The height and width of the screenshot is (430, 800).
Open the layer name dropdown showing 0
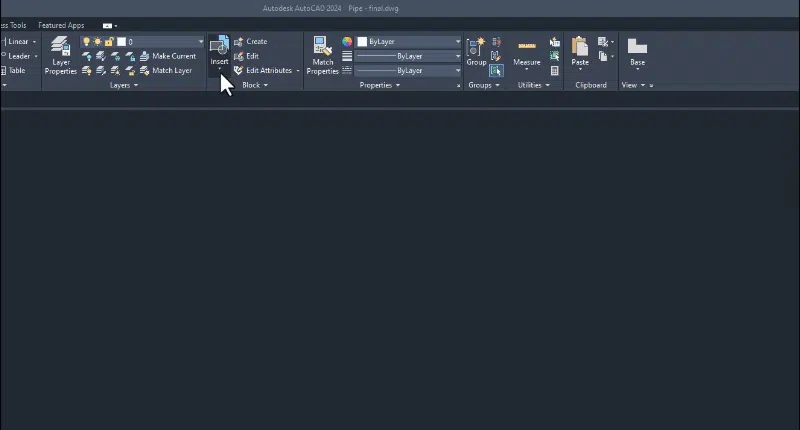coord(201,42)
